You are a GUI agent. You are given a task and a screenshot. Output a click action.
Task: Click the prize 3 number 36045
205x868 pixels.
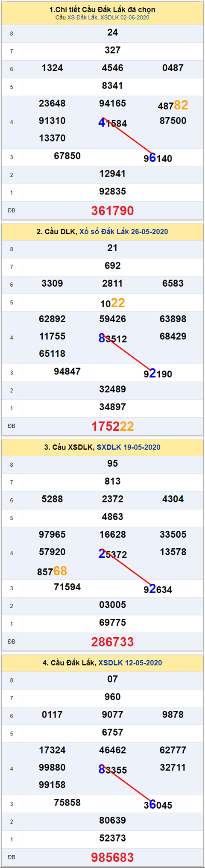pyautogui.click(x=158, y=805)
